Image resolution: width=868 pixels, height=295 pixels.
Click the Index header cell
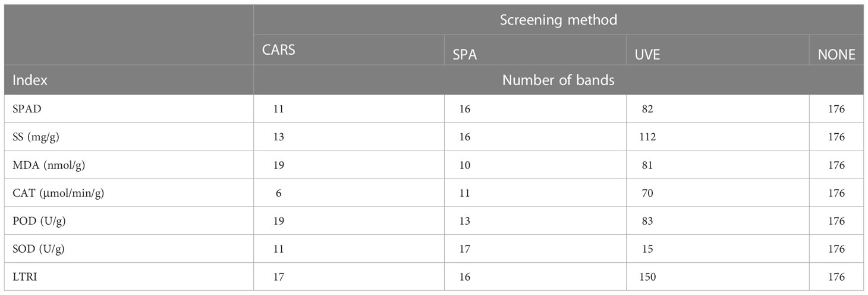click(30, 80)
